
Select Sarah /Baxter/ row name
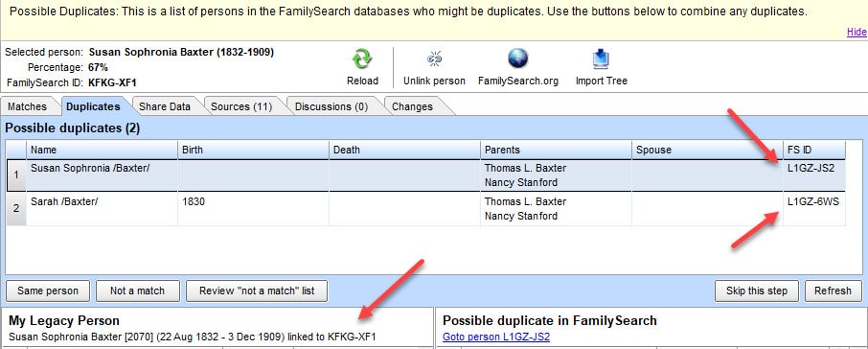click(x=64, y=202)
